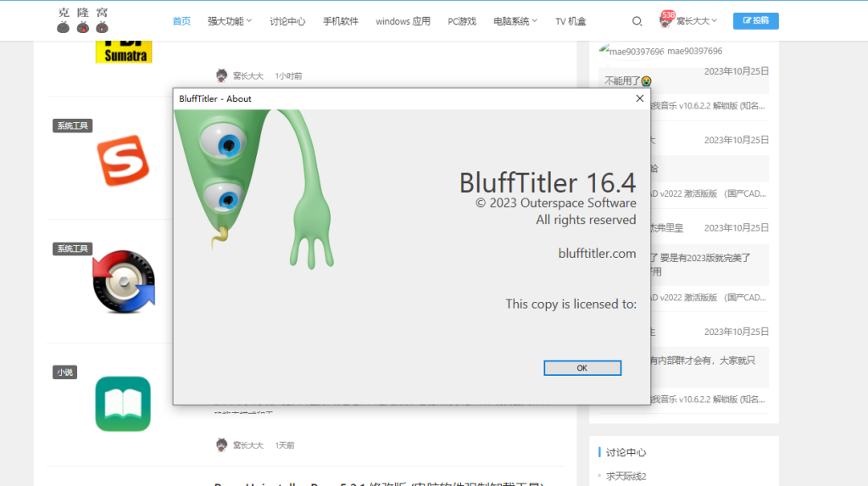Image resolution: width=868 pixels, height=486 pixels.
Task: Click author avatar beside 1天前 post
Action: pyautogui.click(x=221, y=444)
